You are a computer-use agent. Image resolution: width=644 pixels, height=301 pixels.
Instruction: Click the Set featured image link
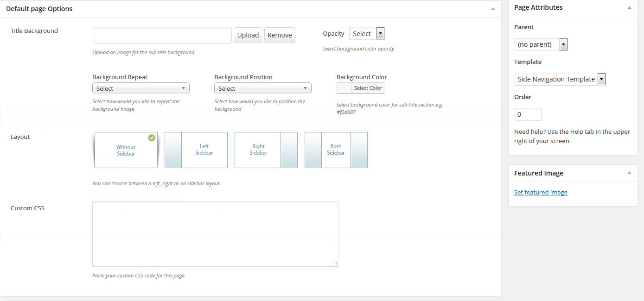541,192
